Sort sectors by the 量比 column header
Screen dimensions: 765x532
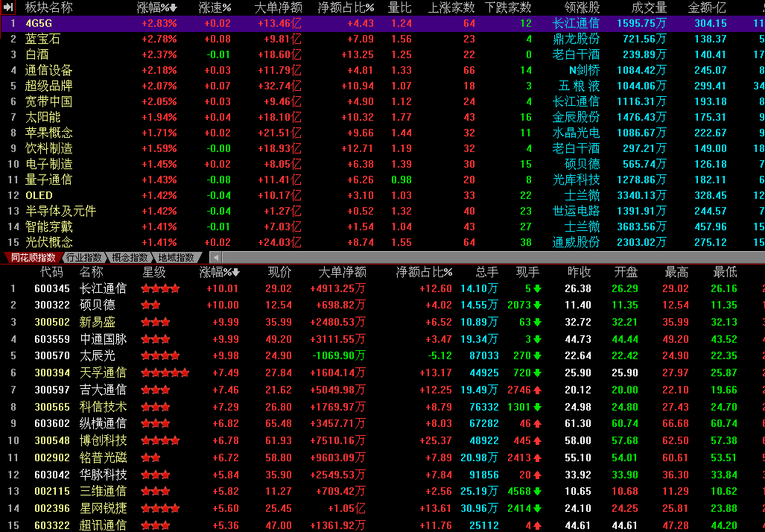point(399,7)
